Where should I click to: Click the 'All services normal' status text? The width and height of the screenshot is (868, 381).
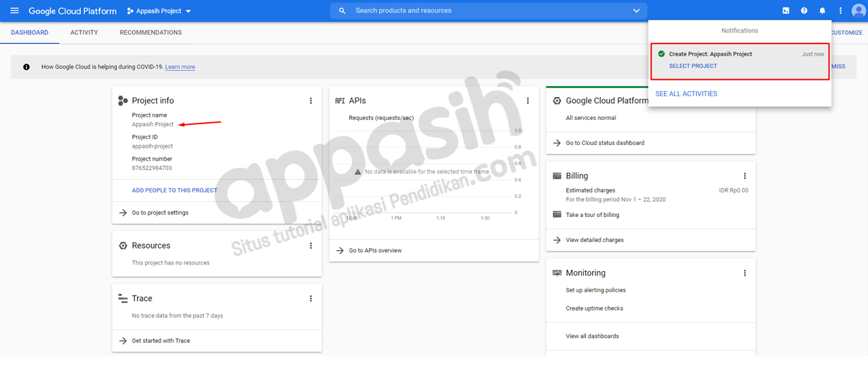tap(591, 118)
